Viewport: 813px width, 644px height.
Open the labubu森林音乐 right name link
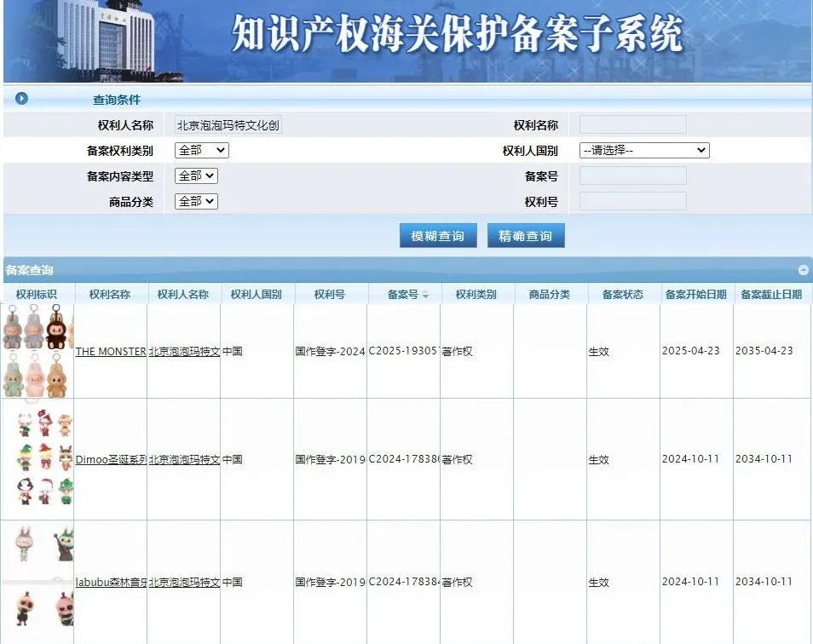coord(111,583)
